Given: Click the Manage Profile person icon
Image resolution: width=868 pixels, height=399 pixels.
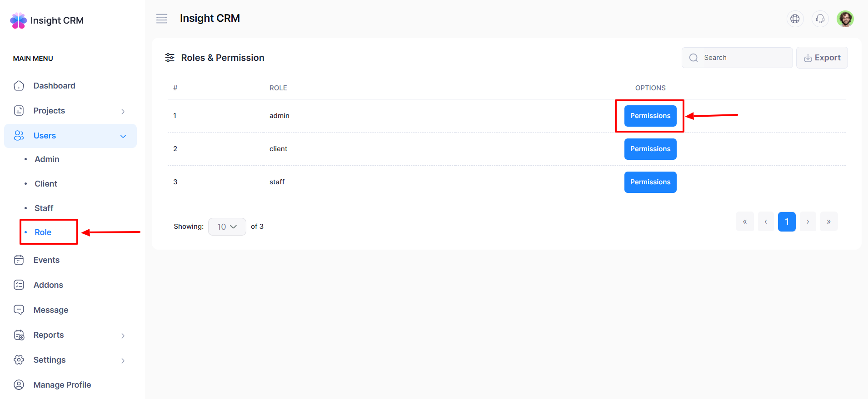Looking at the screenshot, I should click(19, 385).
